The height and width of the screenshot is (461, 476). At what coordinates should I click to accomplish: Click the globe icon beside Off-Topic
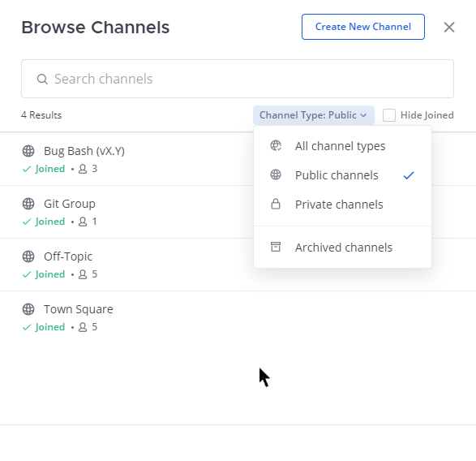[x=28, y=256]
